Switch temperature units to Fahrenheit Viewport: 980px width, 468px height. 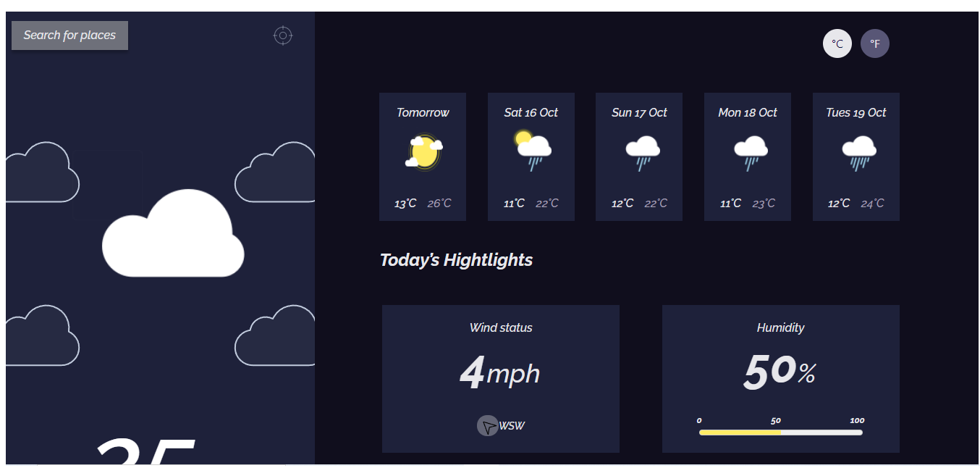875,43
